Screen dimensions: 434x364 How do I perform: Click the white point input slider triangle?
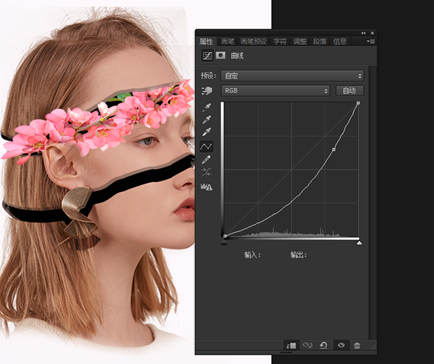pyautogui.click(x=359, y=243)
